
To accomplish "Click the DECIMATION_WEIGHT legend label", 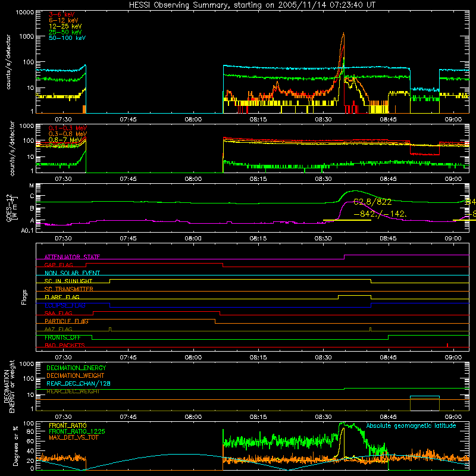I will coord(76,375).
